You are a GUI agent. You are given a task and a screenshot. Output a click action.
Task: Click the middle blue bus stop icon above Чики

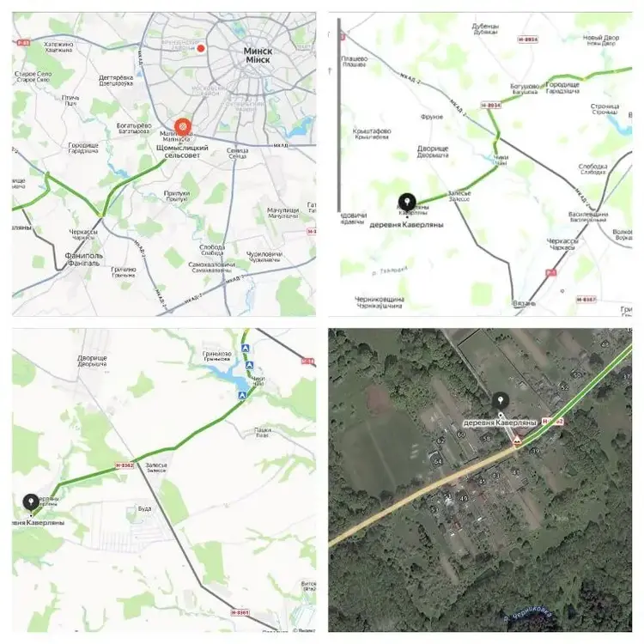click(250, 365)
